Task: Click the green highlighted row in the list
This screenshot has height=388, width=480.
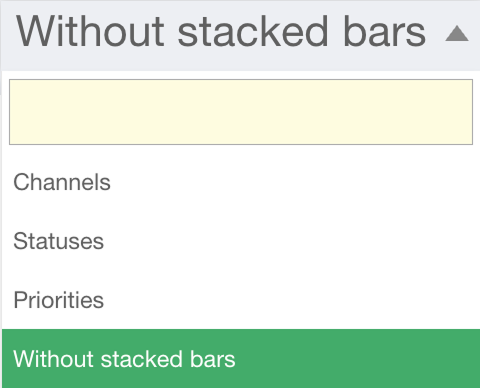Action: click(x=241, y=358)
